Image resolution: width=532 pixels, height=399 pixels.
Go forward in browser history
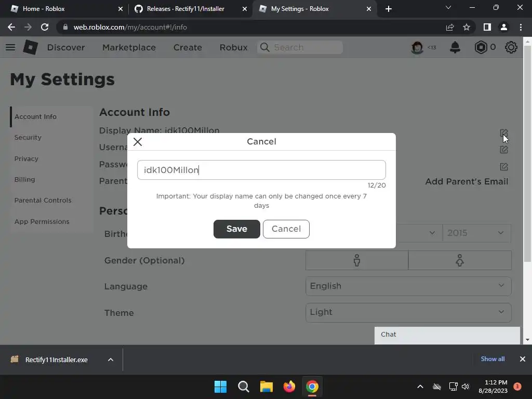click(x=28, y=27)
